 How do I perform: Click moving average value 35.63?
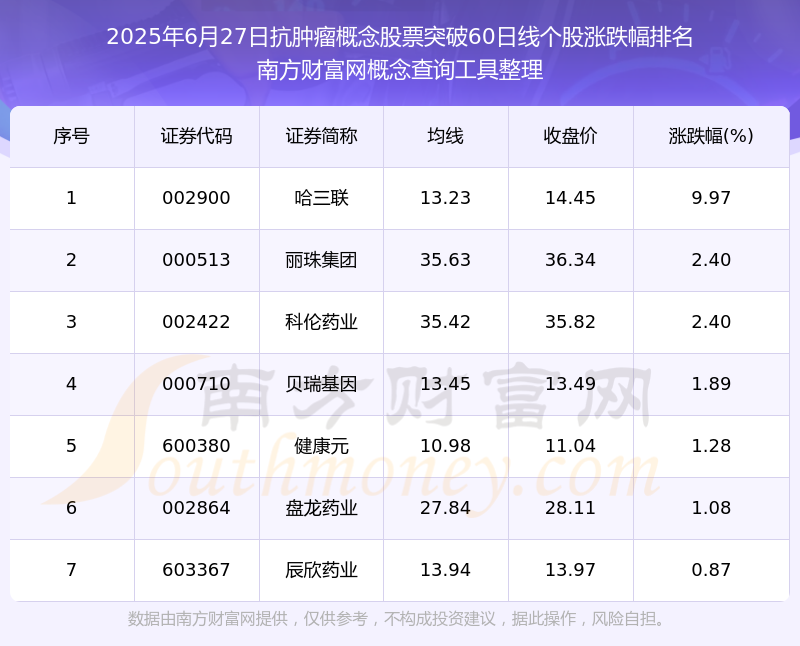pyautogui.click(x=445, y=260)
